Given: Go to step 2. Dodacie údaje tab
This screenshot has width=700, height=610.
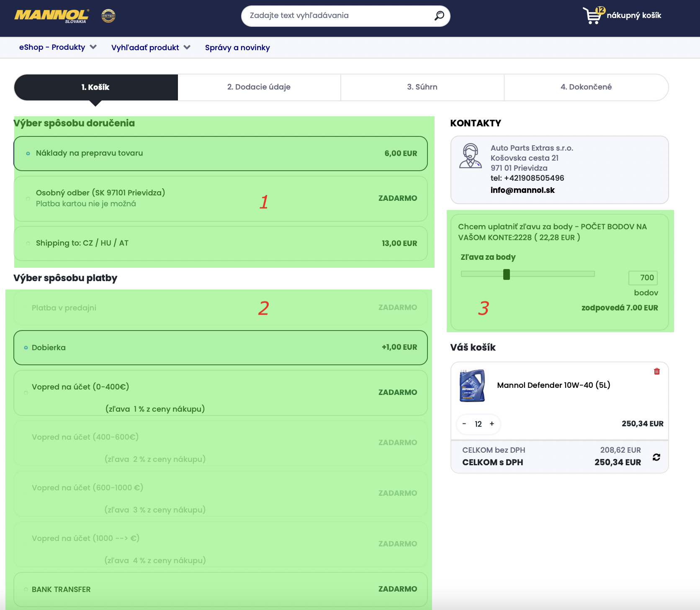Looking at the screenshot, I should click(x=259, y=87).
